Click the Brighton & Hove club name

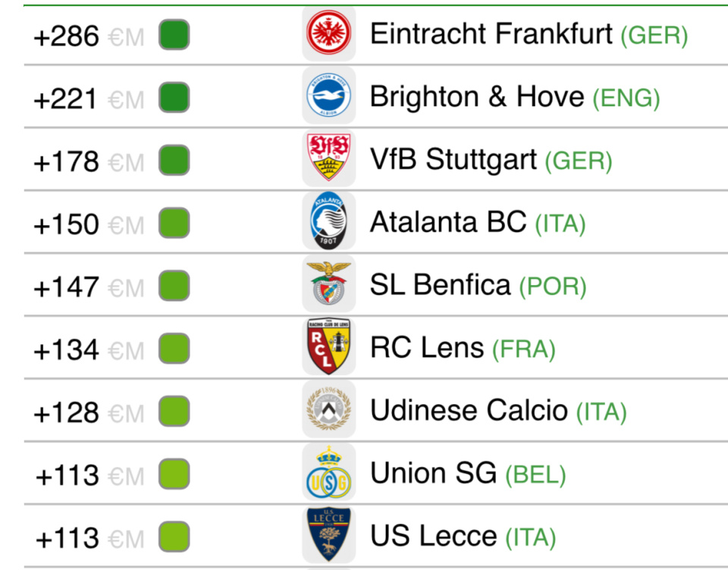point(477,97)
